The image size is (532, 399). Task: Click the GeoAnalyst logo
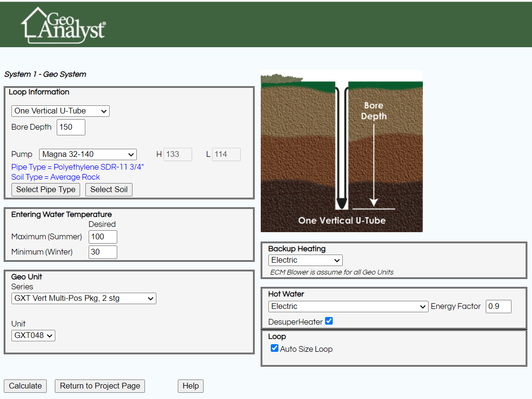(63, 25)
